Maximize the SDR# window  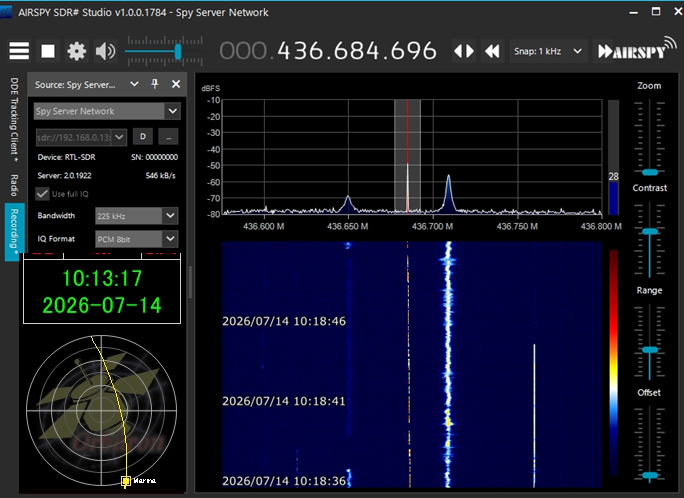(656, 12)
